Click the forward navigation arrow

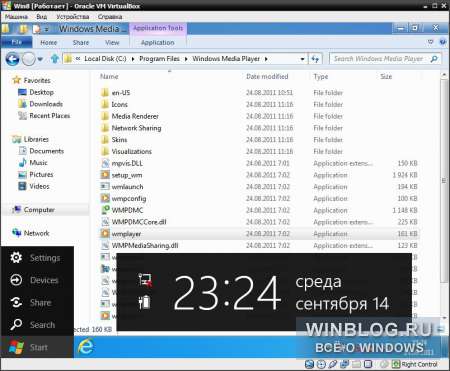pyautogui.click(x=29, y=59)
